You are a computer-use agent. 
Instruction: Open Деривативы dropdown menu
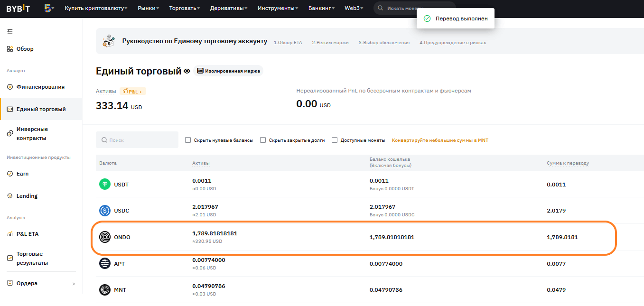click(x=229, y=8)
